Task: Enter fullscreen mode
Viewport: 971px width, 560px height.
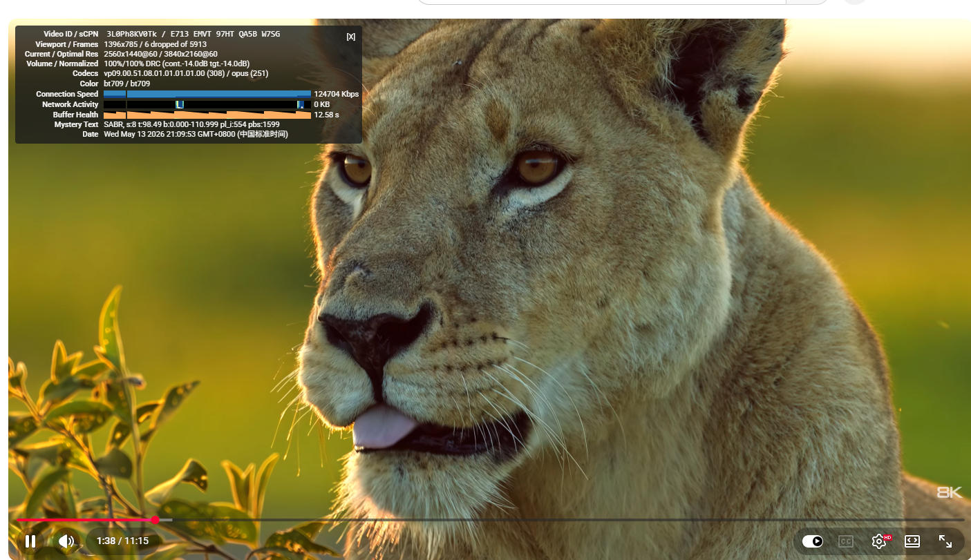Action: point(945,541)
